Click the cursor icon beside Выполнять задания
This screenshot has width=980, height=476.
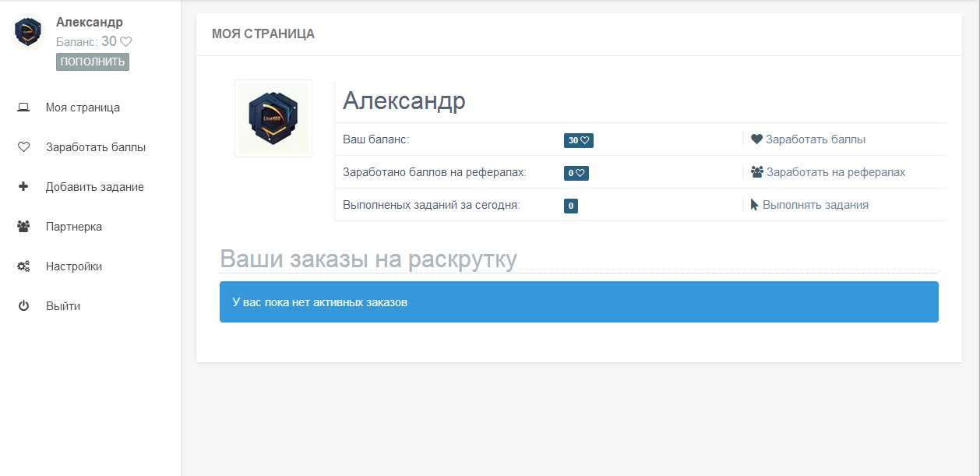(x=754, y=205)
